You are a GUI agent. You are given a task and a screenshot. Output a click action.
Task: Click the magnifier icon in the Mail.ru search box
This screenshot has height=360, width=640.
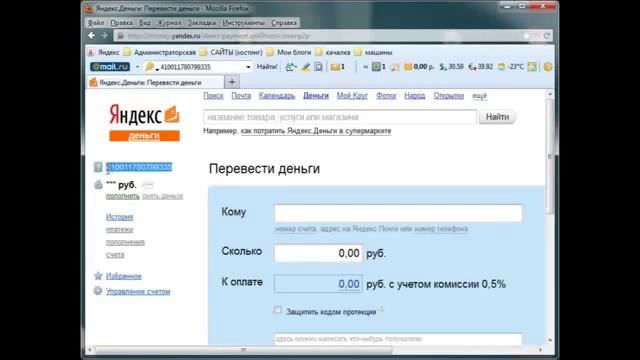149,67
